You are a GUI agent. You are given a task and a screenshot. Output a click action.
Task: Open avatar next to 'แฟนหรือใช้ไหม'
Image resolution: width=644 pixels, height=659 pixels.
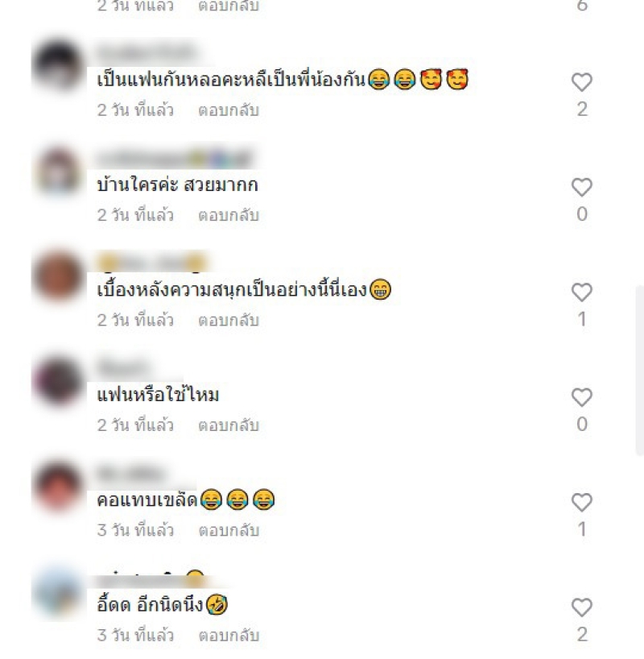coord(58,381)
